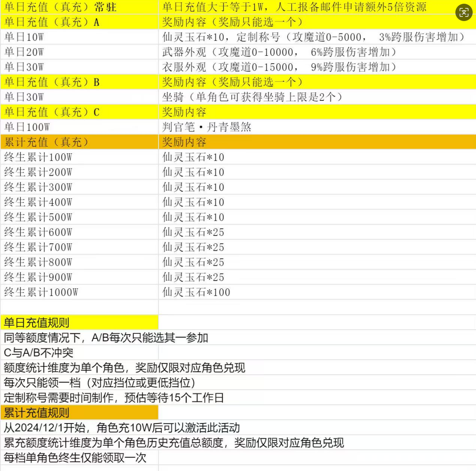The image size is (476, 471).
Task: Click the image scan icon at top right
Action: [464, 12]
